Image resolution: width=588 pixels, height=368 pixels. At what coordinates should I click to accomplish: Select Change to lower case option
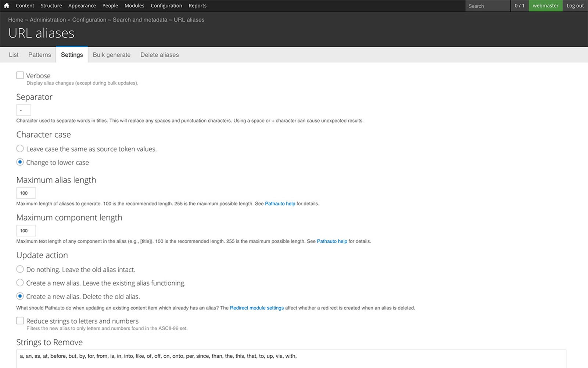[x=20, y=162]
